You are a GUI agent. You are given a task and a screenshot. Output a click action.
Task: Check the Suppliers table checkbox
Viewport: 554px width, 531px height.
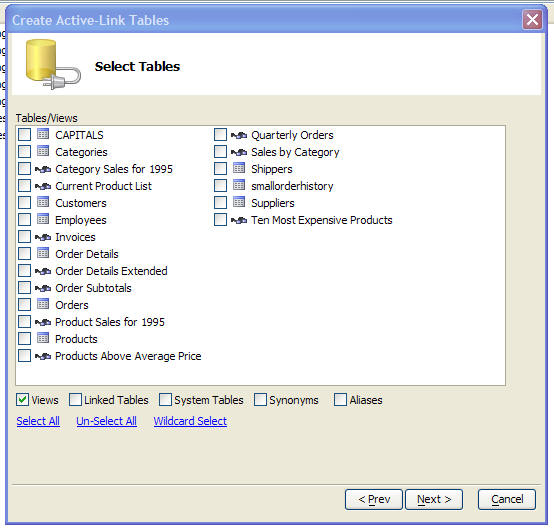pyautogui.click(x=220, y=202)
